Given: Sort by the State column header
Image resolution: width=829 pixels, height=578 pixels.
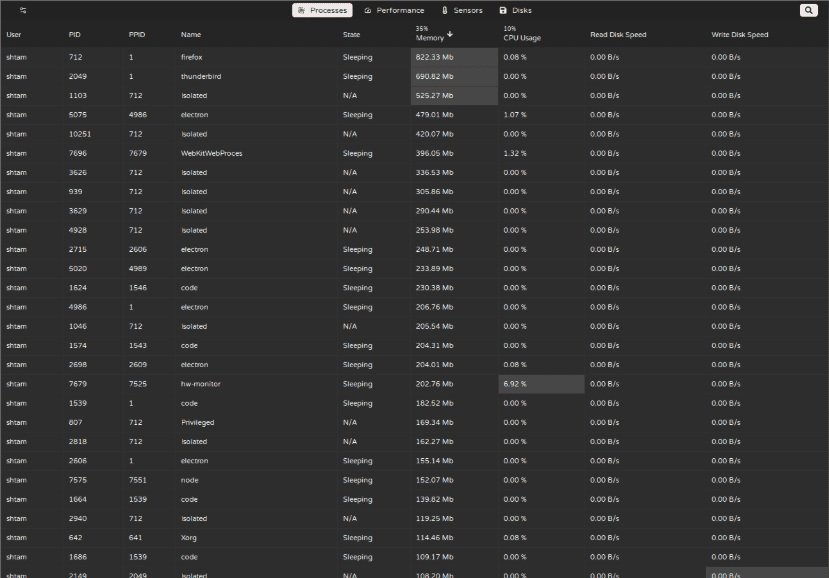Looking at the screenshot, I should point(351,34).
